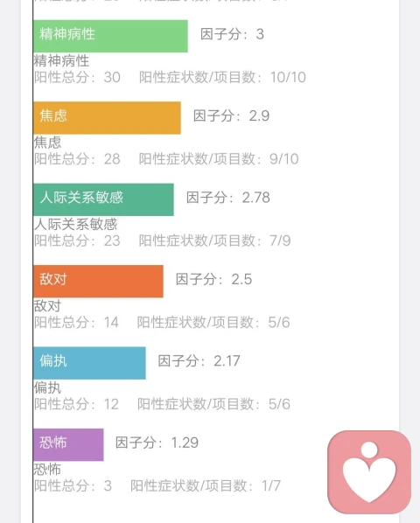
Task: Click 精神病性 label below green bar
Action: (x=62, y=61)
